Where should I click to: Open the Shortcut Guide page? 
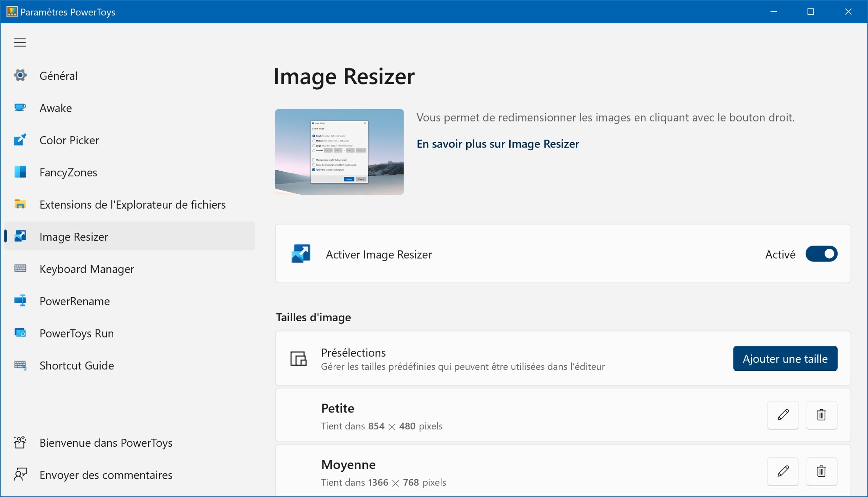pyautogui.click(x=130, y=365)
